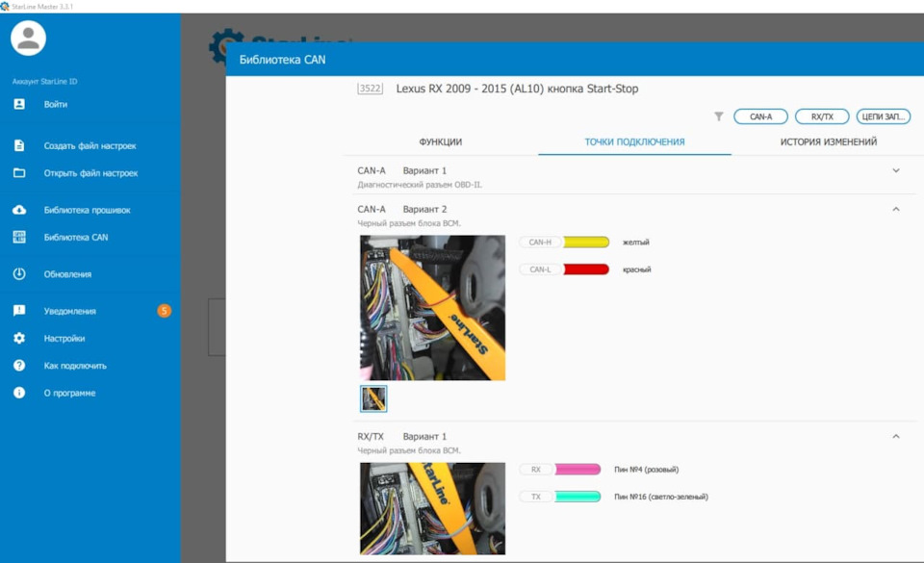
Task: Click the желтый color text
Action: (x=636, y=243)
